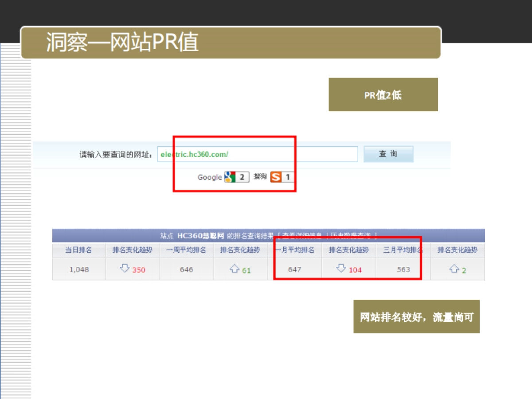Select the 当日排名 column header

point(78,250)
